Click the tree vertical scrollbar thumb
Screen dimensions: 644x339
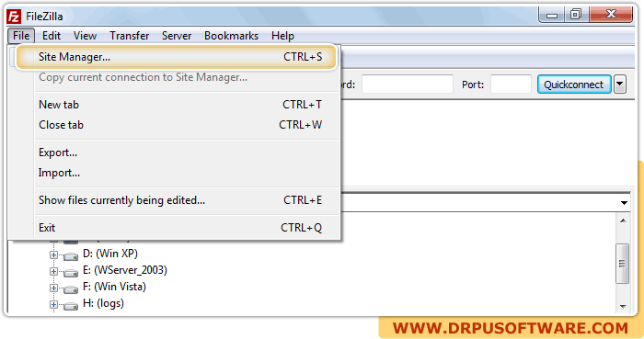[x=623, y=263]
